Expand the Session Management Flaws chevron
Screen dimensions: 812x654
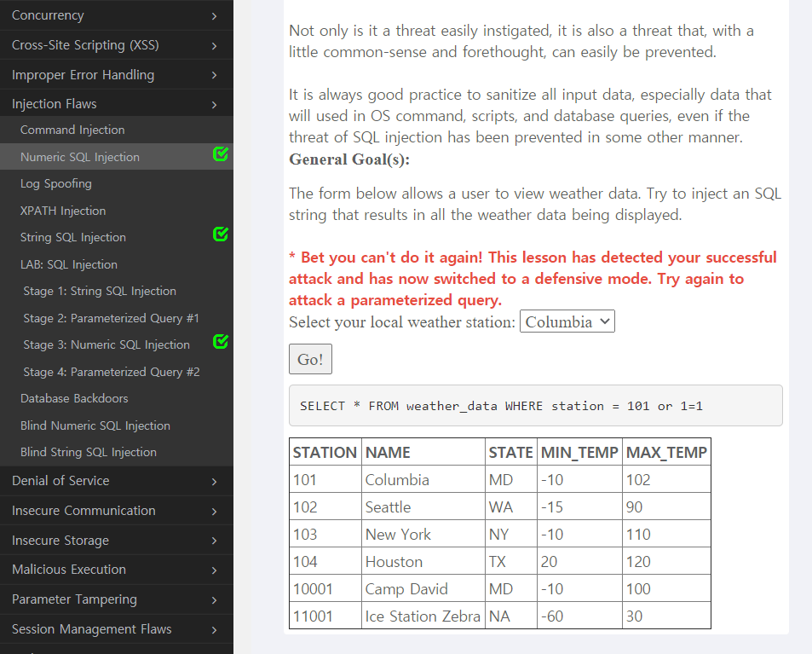(215, 630)
